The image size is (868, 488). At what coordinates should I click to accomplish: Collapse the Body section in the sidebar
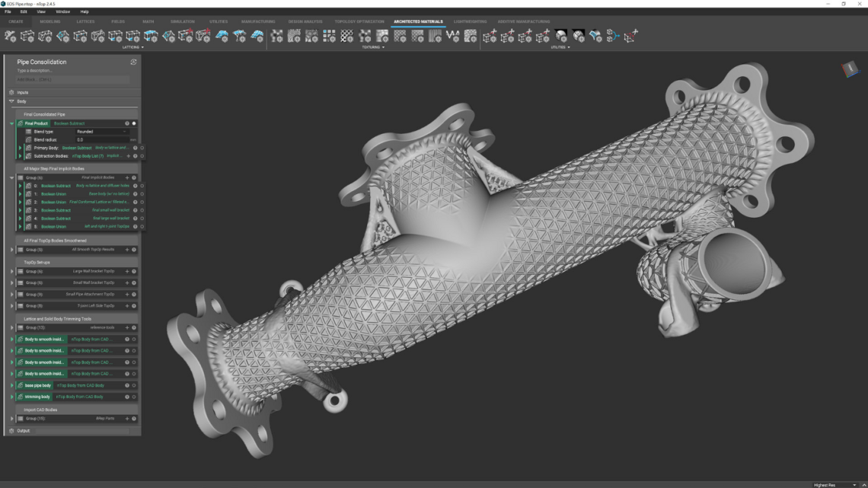click(11, 100)
